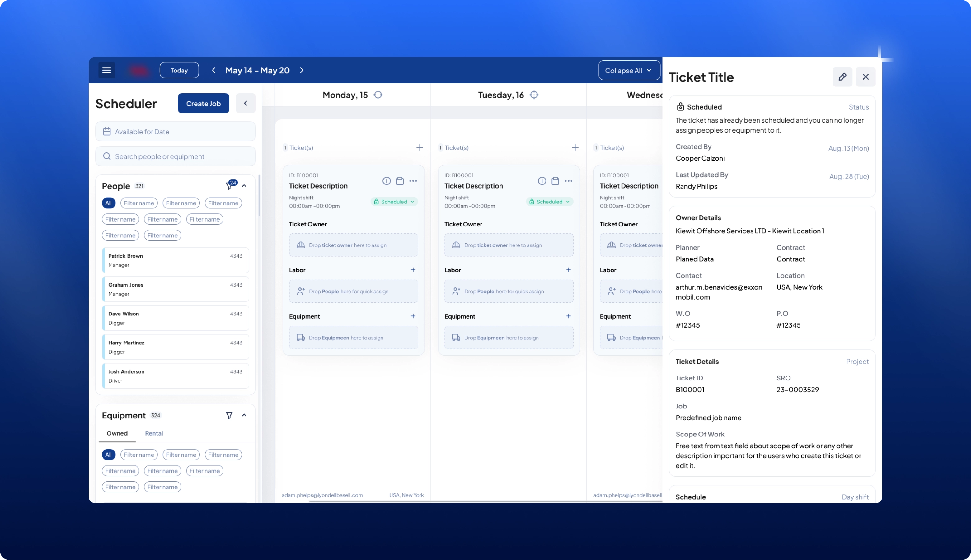The image size is (971, 560).
Task: Select Dave Wilson in the people list
Action: point(176,318)
